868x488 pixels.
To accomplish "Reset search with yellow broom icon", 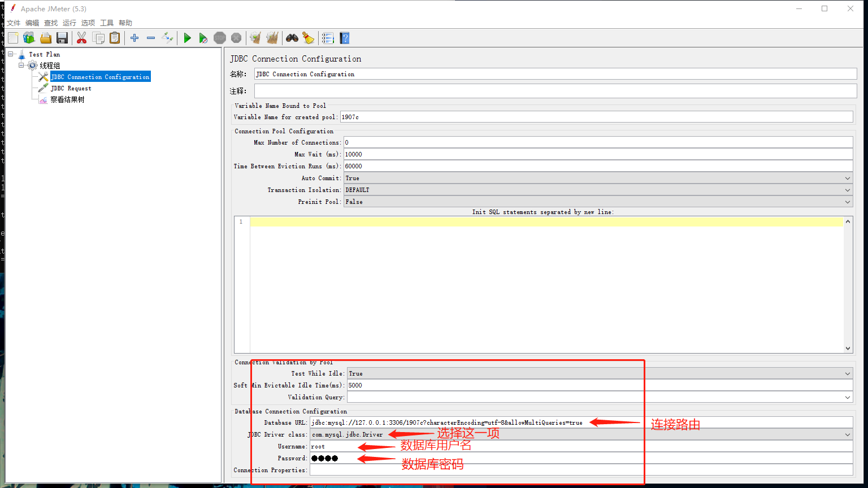I will tap(308, 38).
